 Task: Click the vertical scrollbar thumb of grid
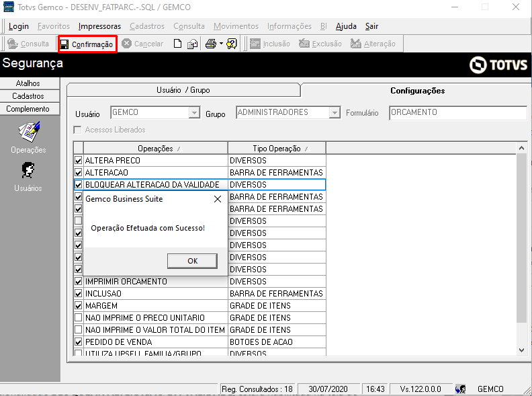click(521, 238)
